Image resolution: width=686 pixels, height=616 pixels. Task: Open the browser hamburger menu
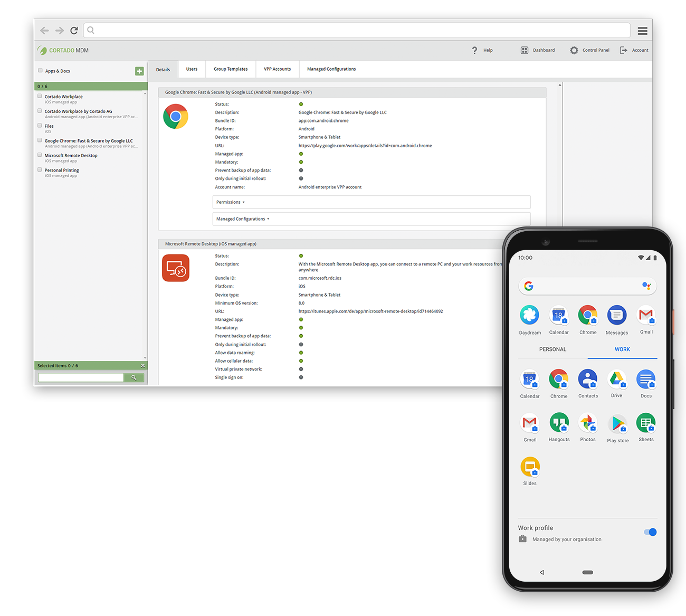pos(642,31)
